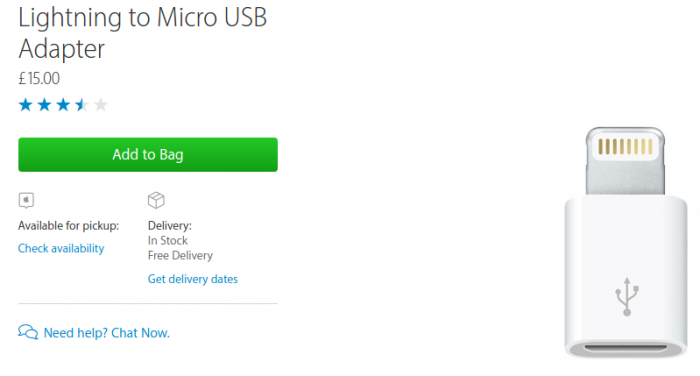Image resolution: width=700 pixels, height=376 pixels.
Task: Click the chat speech bubbles icon
Action: click(28, 332)
